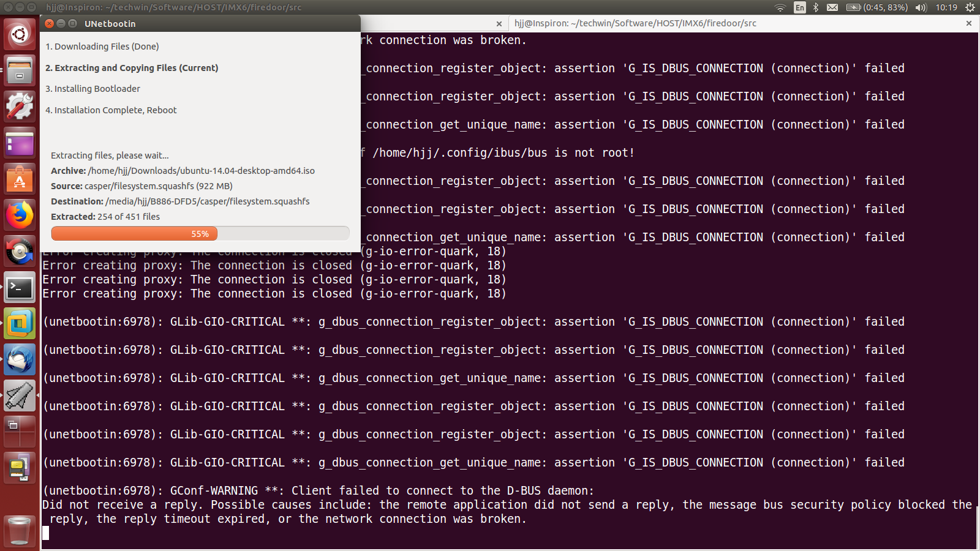Image resolution: width=980 pixels, height=551 pixels.
Task: Minimize the UNetbootin window
Action: point(61,23)
